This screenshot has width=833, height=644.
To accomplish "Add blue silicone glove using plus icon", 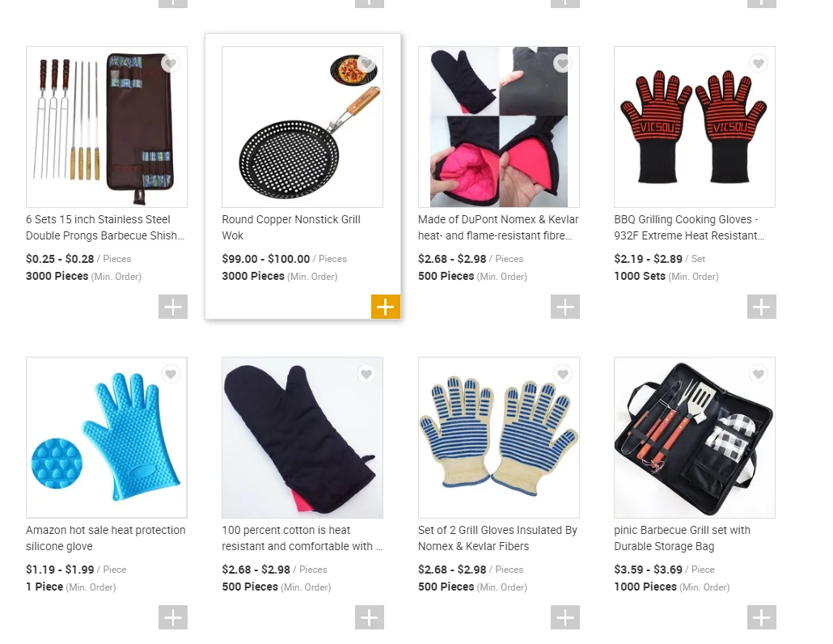I will [172, 617].
